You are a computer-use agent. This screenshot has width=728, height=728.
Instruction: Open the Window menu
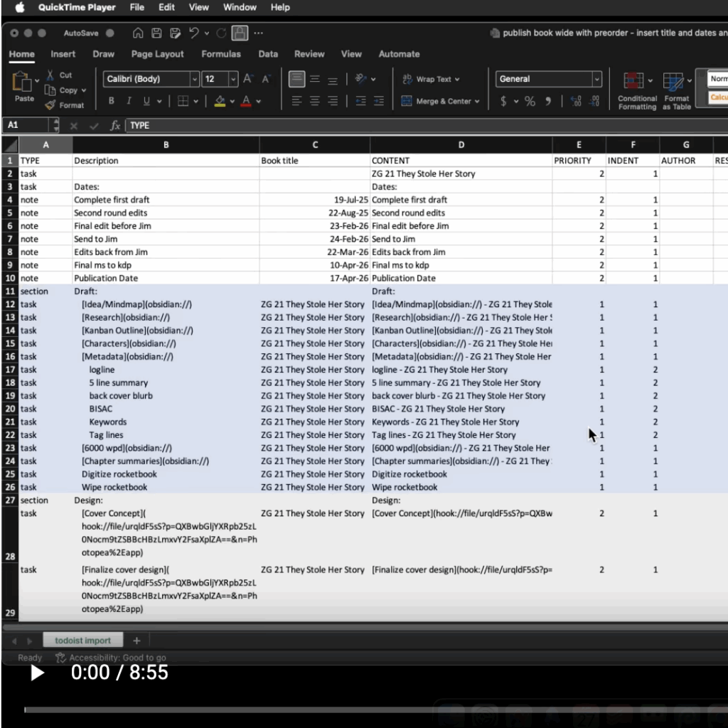click(x=240, y=7)
